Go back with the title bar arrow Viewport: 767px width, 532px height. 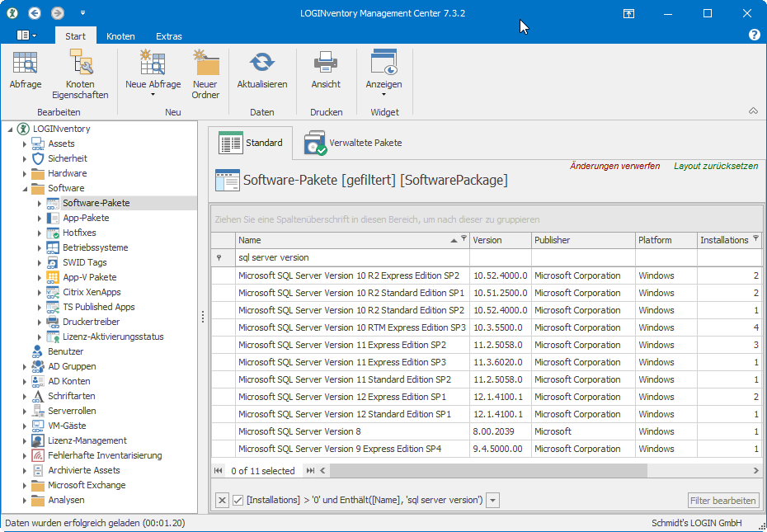(35, 12)
